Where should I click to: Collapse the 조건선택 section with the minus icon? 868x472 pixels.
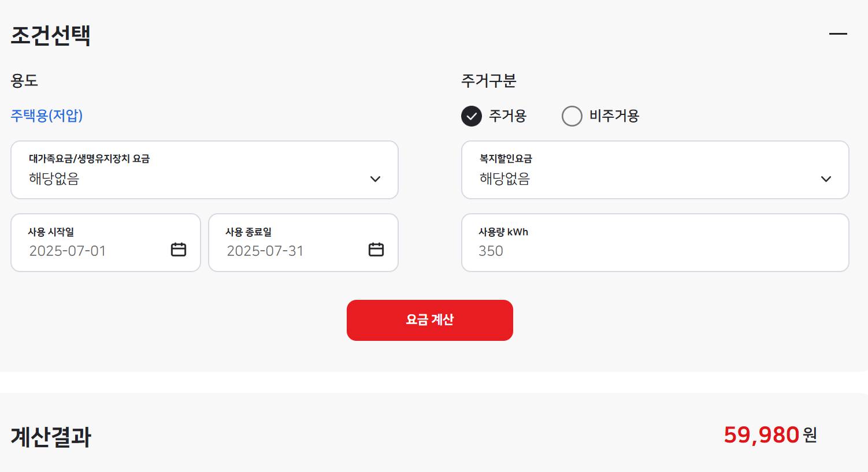tap(838, 34)
